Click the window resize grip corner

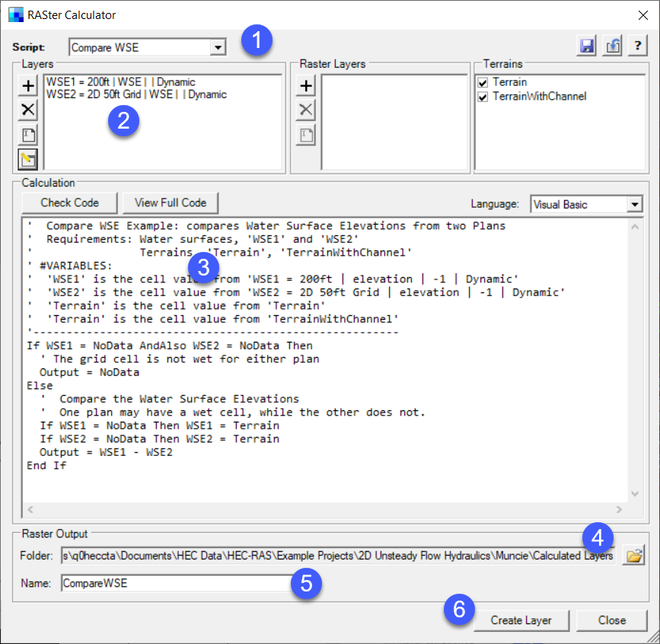(653, 637)
